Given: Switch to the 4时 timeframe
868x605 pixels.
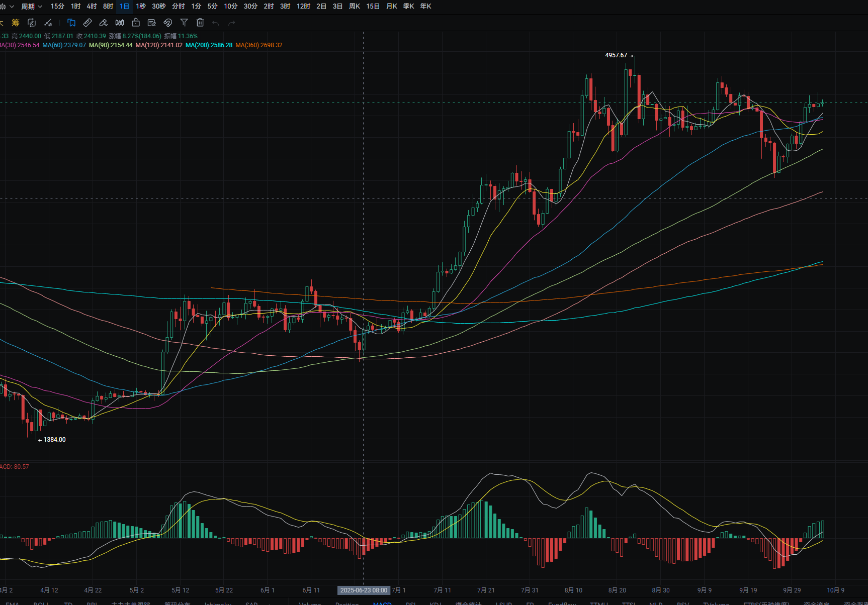Looking at the screenshot, I should tap(92, 7).
